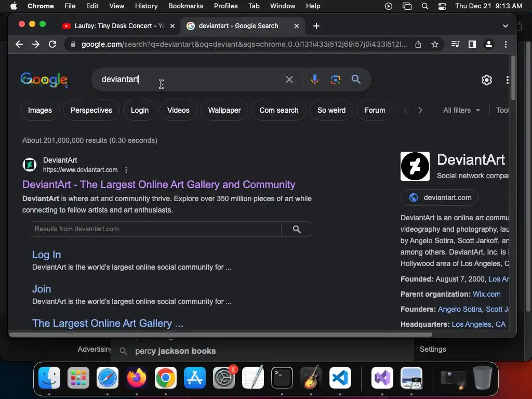Open the Log In sitelink
532x399 pixels.
tap(46, 255)
